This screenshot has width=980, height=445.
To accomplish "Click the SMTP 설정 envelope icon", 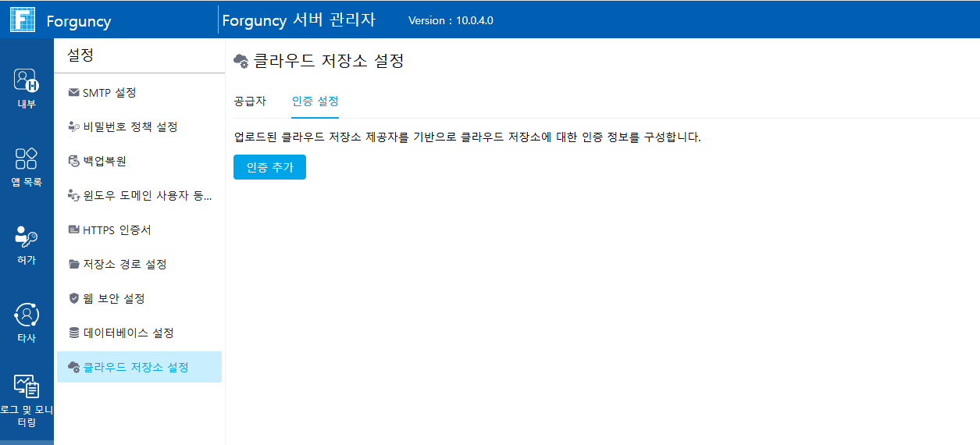I will coord(73,93).
